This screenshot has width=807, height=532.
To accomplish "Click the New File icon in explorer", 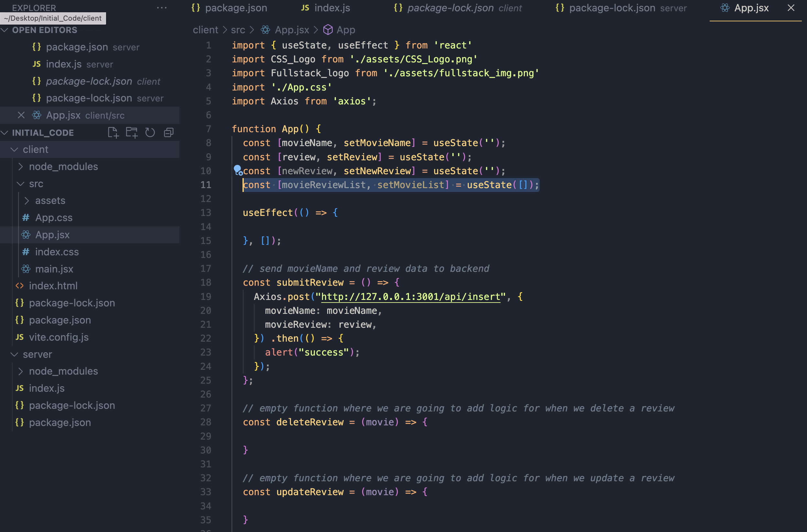I will pos(113,133).
